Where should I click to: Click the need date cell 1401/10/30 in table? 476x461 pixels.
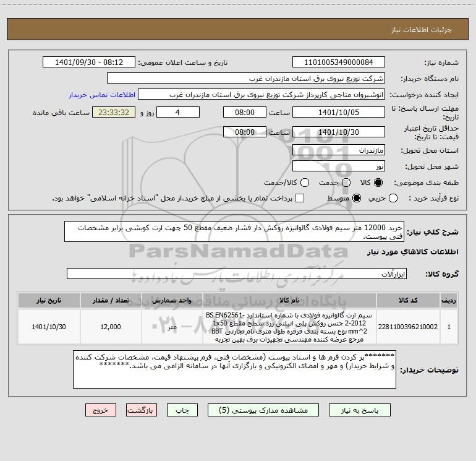click(49, 327)
